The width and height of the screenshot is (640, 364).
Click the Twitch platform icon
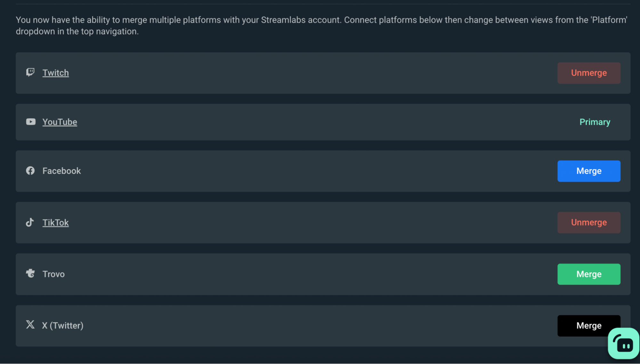(30, 73)
